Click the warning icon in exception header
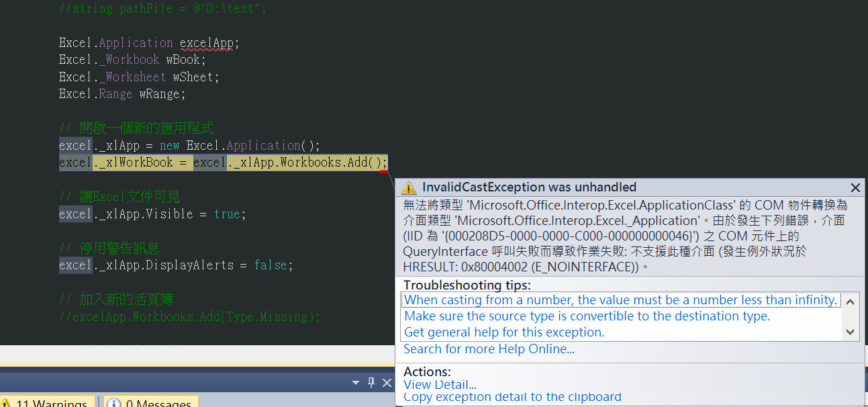Screen dimensions: 868x407 click(409, 188)
